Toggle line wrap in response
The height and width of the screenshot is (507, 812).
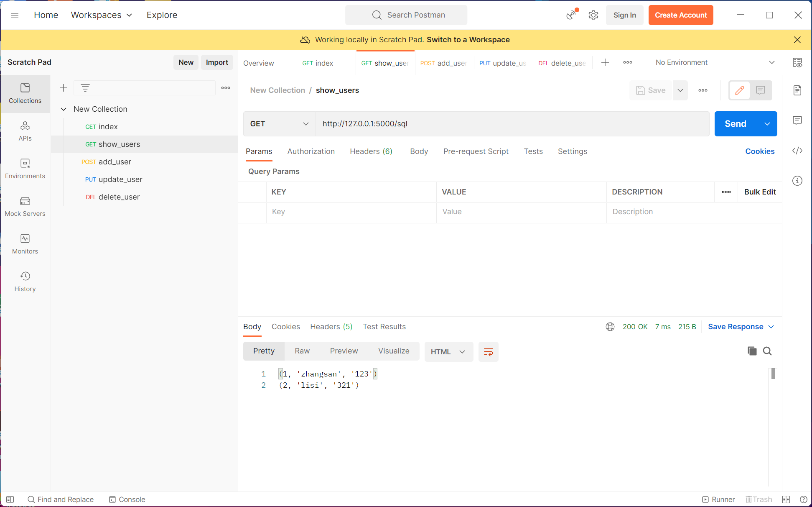point(488,352)
